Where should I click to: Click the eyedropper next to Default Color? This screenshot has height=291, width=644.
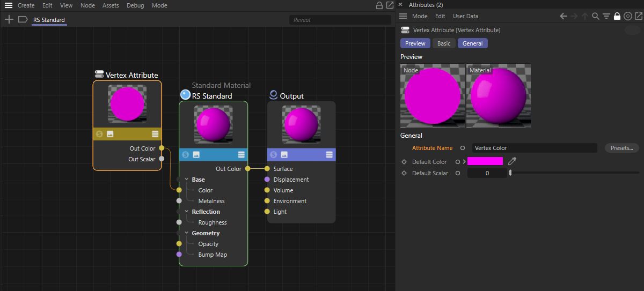pos(512,161)
